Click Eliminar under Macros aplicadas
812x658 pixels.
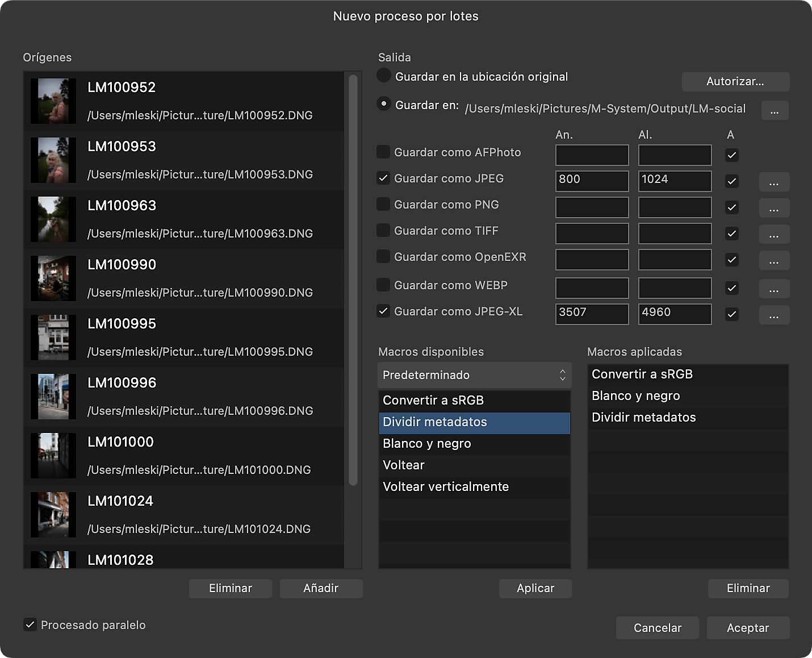748,588
